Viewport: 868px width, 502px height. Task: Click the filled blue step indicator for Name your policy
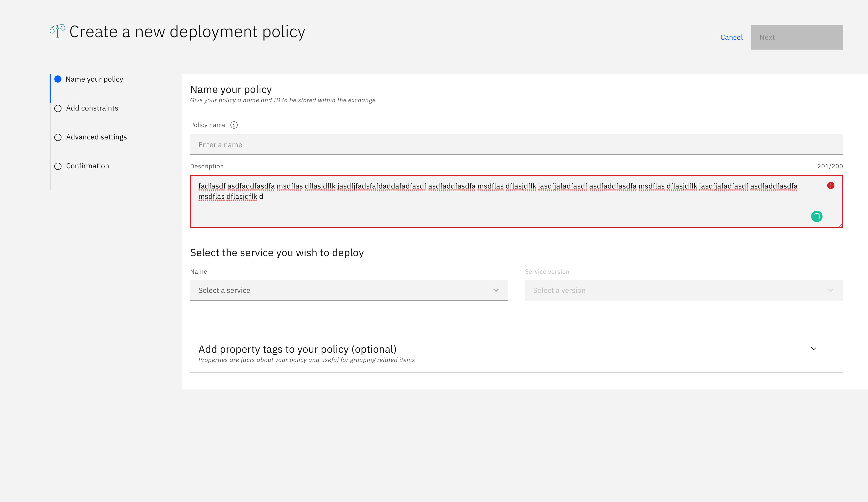click(x=58, y=79)
